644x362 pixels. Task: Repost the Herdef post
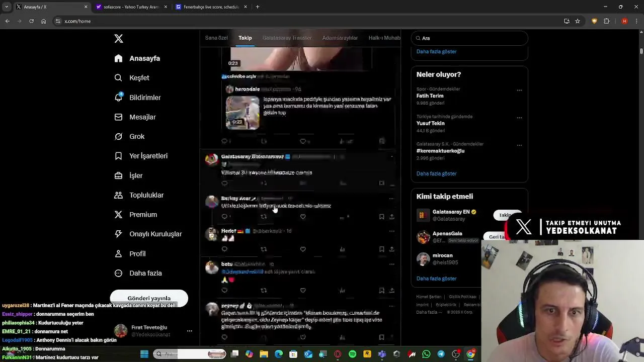point(264,249)
